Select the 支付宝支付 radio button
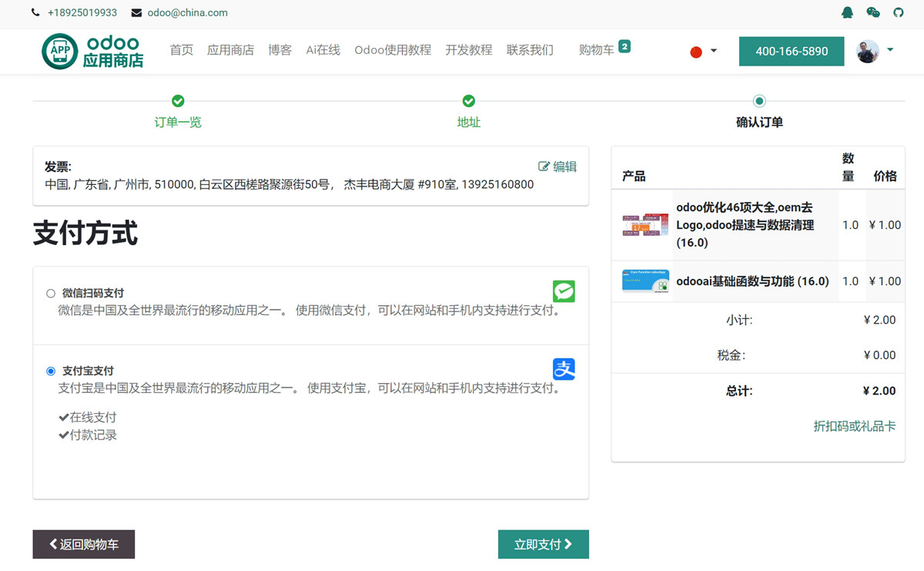The image size is (924, 571). 51,371
